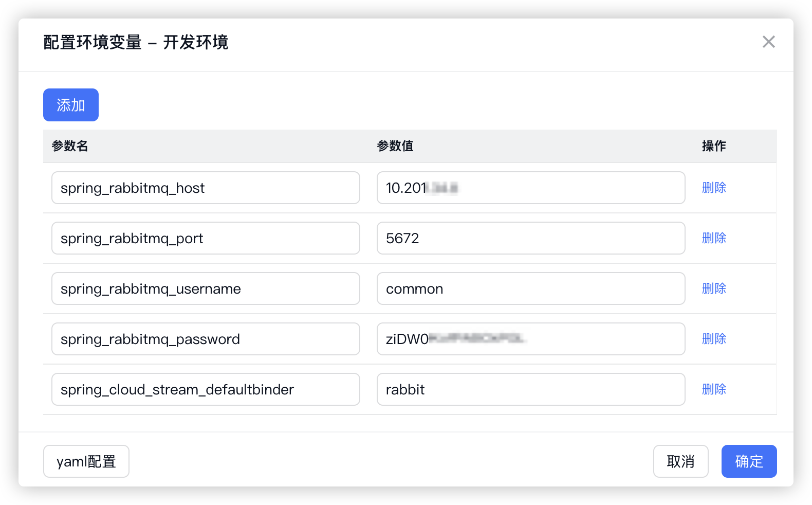Click the spring_rabbitmq_host name field

point(205,188)
